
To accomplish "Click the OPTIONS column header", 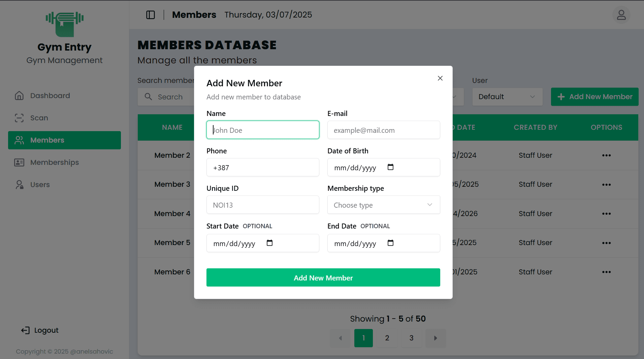I will pyautogui.click(x=606, y=127).
